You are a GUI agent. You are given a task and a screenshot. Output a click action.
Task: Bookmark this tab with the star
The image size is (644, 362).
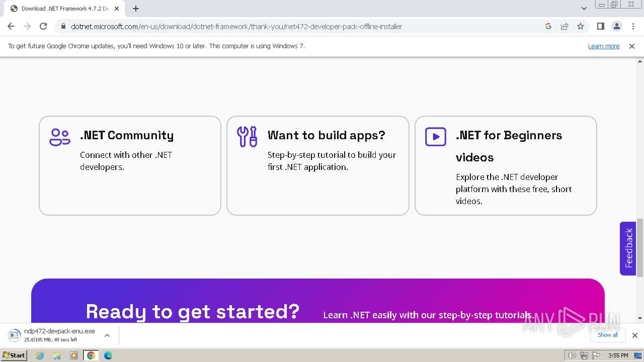tap(581, 26)
